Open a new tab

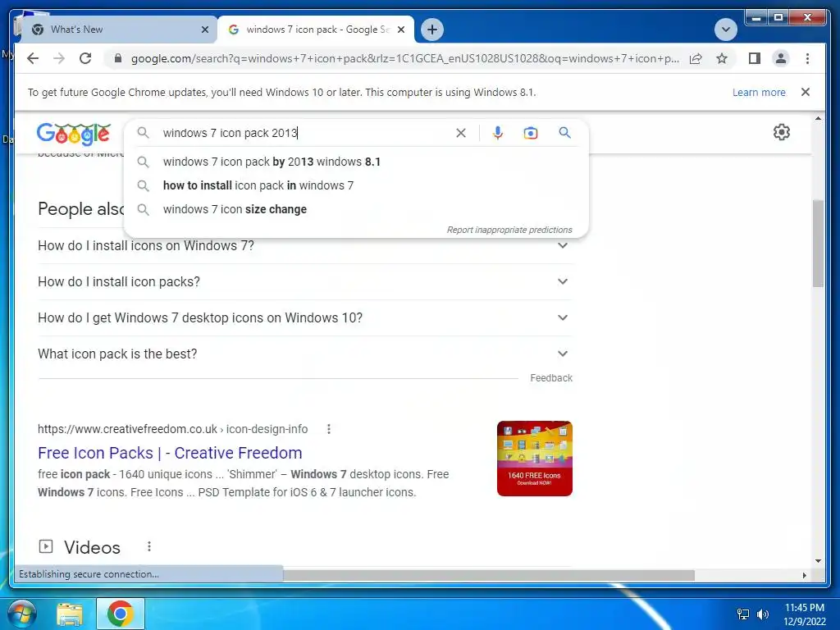click(x=432, y=30)
